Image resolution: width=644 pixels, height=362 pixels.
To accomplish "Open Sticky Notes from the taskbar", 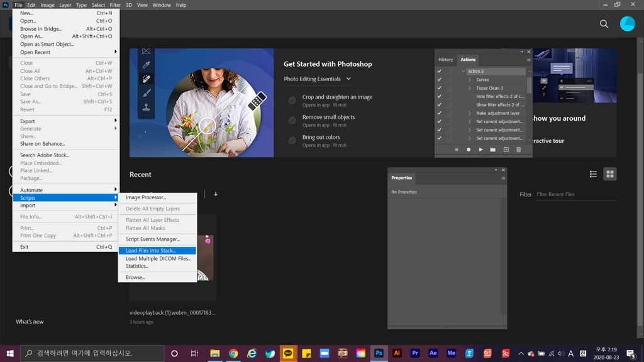I will 306,353.
